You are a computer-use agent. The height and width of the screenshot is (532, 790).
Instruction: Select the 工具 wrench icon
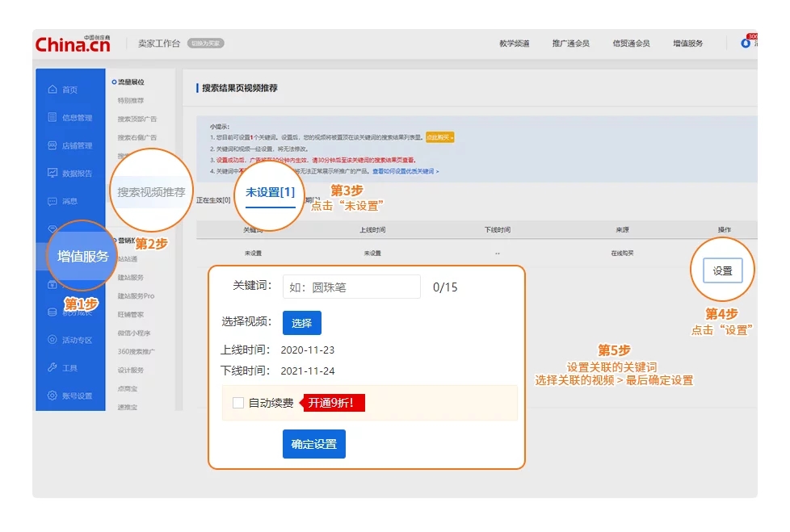pyautogui.click(x=53, y=368)
